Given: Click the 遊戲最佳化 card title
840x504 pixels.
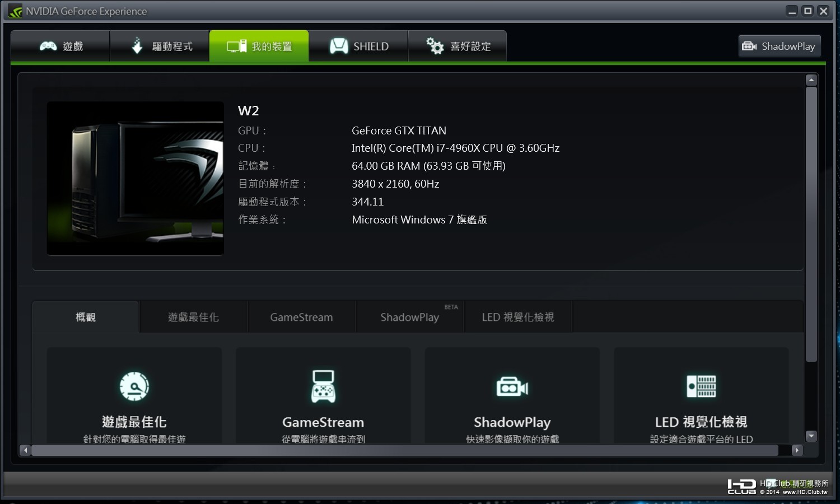Looking at the screenshot, I should tap(134, 422).
